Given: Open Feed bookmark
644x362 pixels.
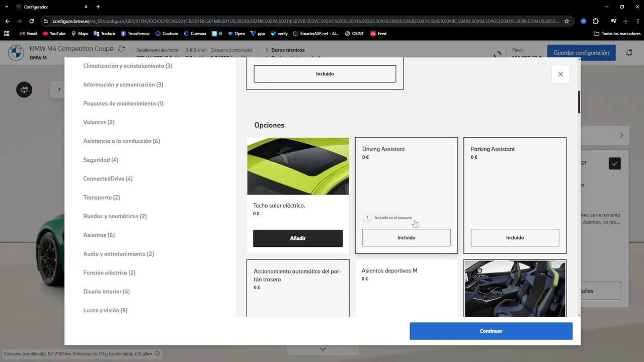Looking at the screenshot, I should click(x=378, y=34).
